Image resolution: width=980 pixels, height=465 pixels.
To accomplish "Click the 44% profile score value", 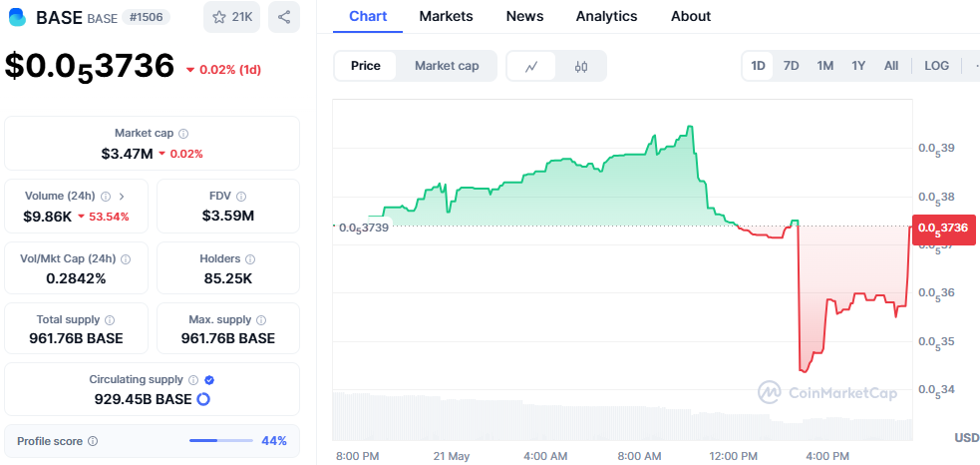I will [274, 441].
